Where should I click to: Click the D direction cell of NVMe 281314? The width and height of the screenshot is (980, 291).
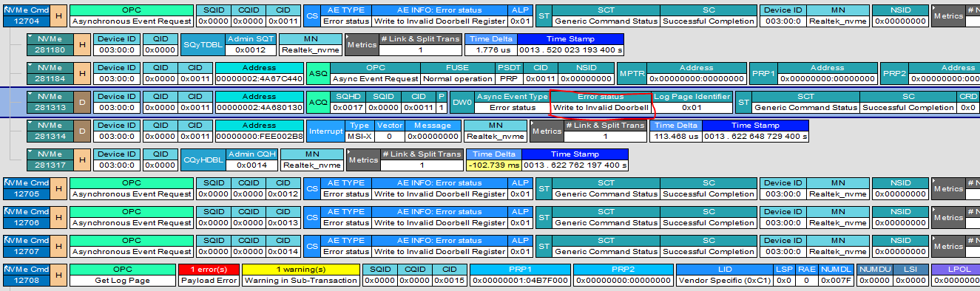82,131
